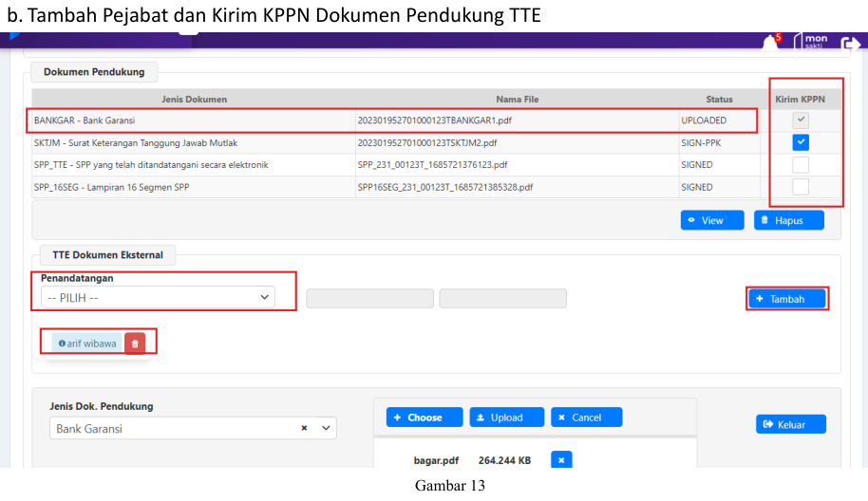Uncheck Kirim KPPN for SKTJM document
The image size is (868, 501).
(801, 142)
